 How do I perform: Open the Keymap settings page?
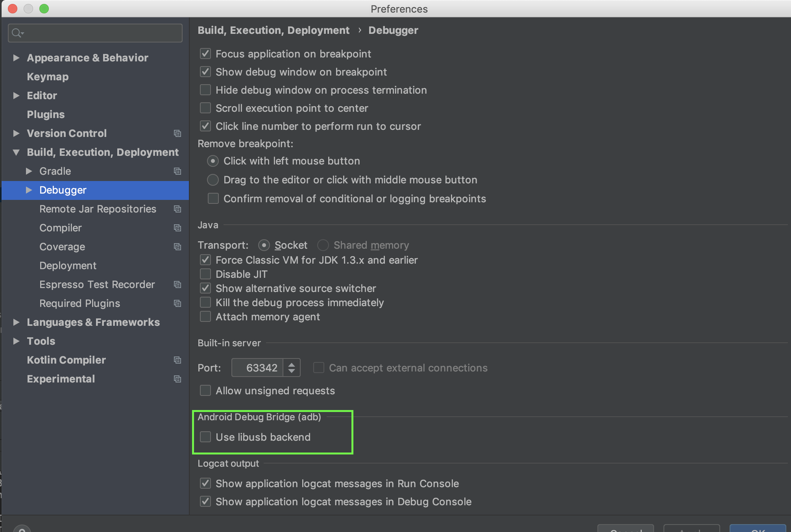(x=48, y=77)
